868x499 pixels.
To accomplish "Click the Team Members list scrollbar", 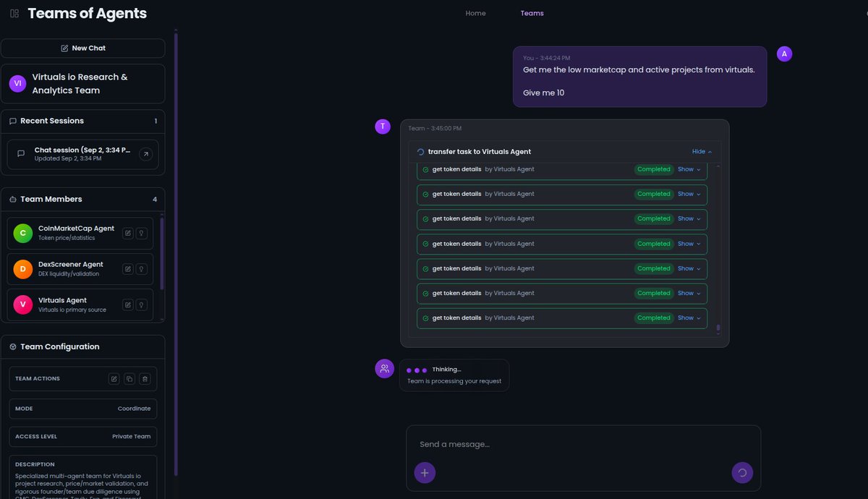I will pos(161,253).
